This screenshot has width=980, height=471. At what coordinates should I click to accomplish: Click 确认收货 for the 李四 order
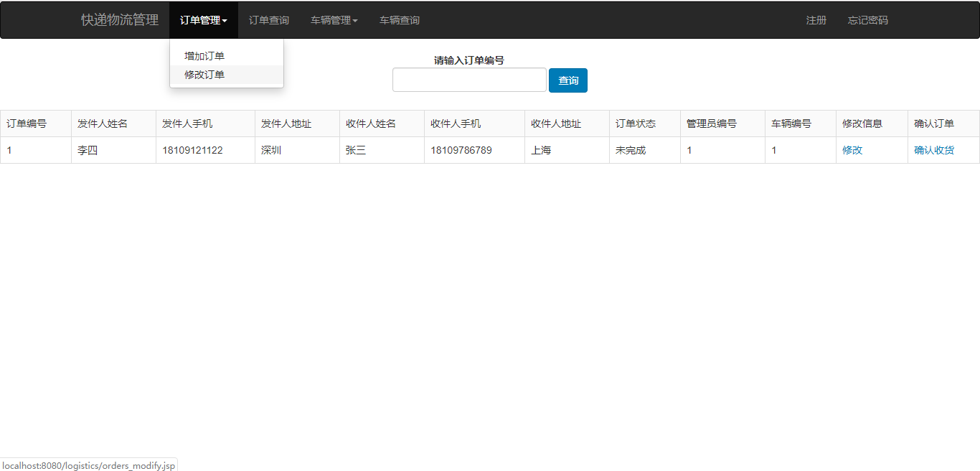(934, 150)
